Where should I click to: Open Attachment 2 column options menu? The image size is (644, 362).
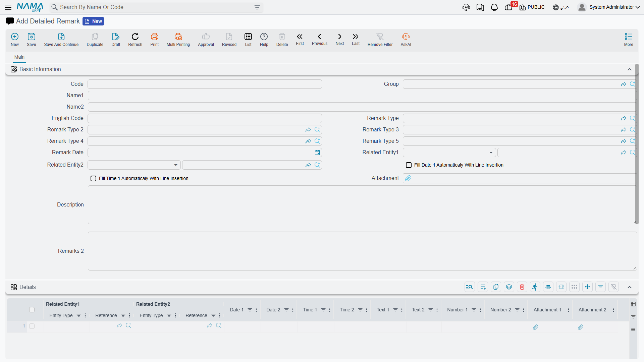point(613,310)
